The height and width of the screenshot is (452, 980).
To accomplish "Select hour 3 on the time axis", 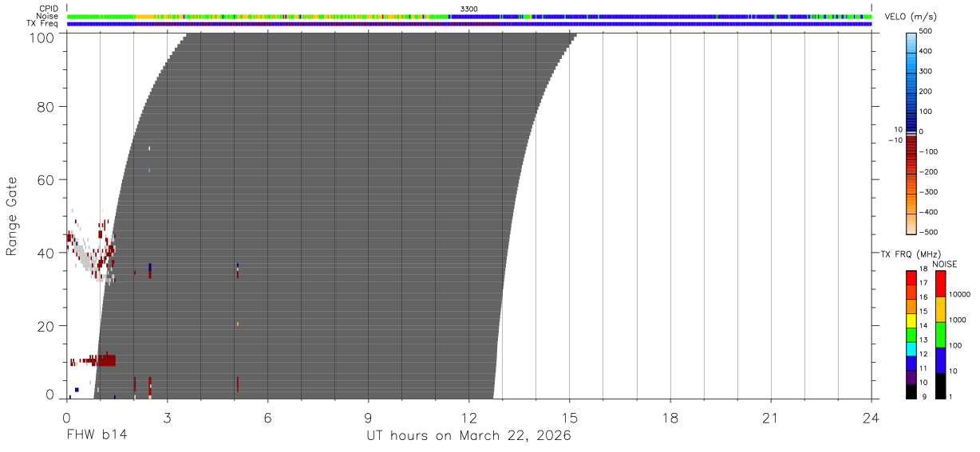I will (167, 417).
